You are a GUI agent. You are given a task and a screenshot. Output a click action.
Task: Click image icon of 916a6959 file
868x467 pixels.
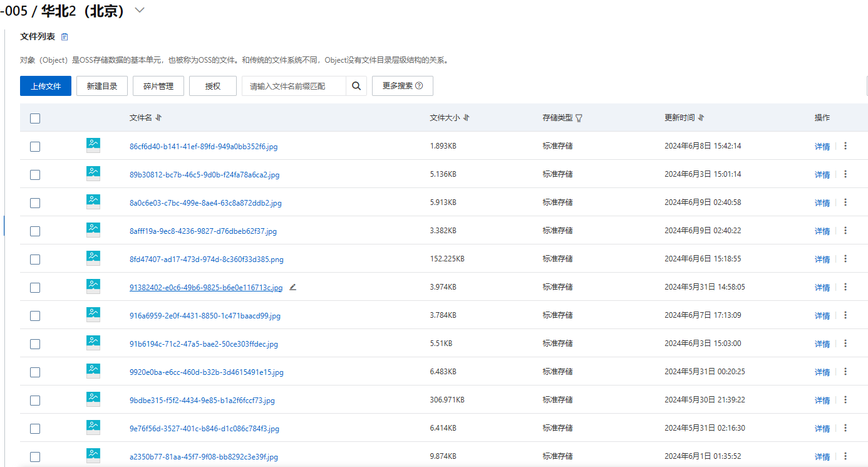point(93,315)
